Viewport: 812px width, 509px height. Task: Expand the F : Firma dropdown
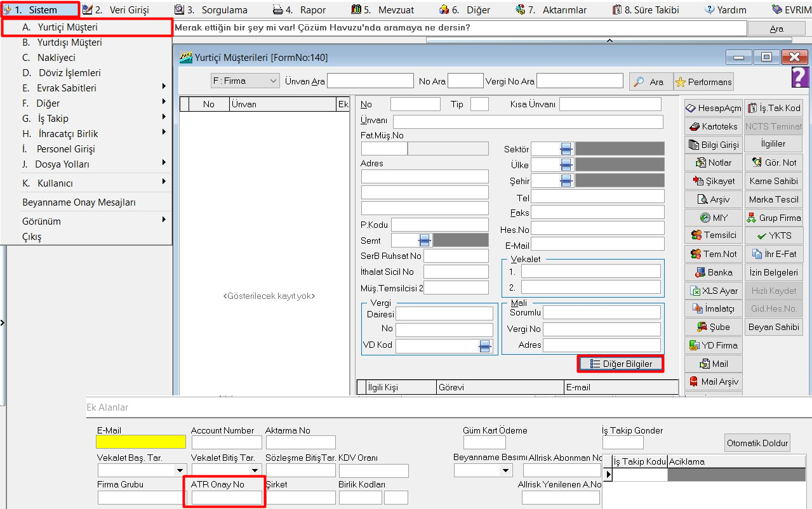273,81
